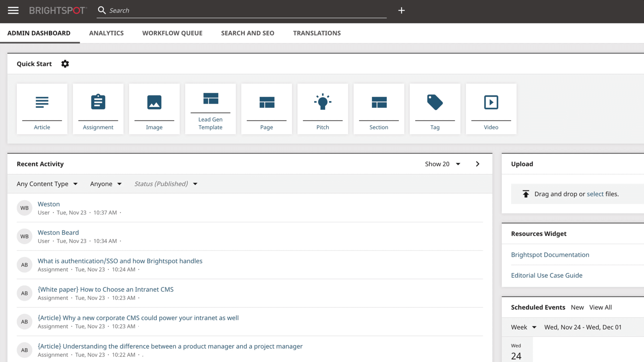Open Quick Start settings gear
Image resolution: width=644 pixels, height=362 pixels.
pyautogui.click(x=65, y=64)
